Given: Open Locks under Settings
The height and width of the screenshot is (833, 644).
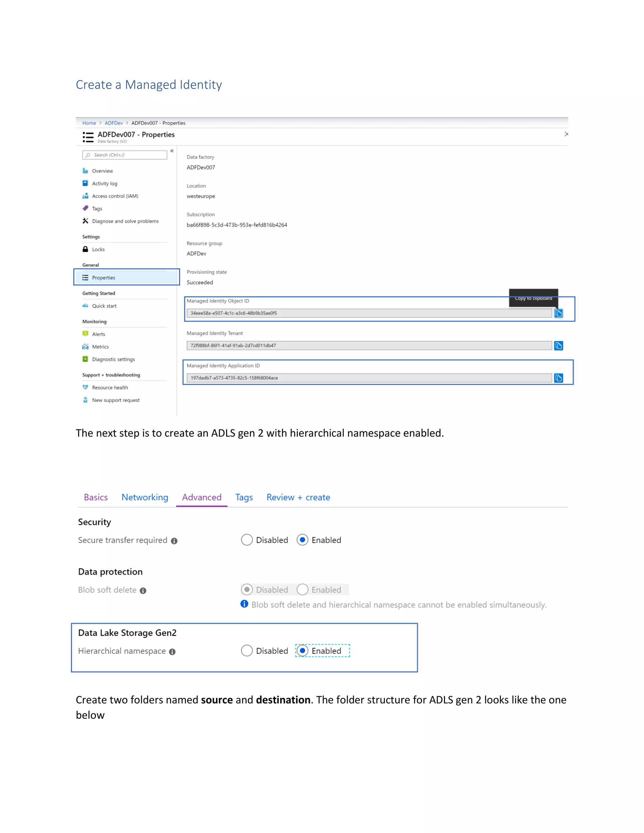Looking at the screenshot, I should (93, 250).
